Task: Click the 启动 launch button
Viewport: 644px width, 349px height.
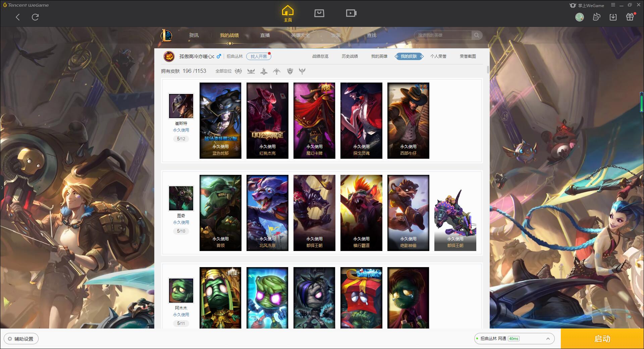Action: 602,339
